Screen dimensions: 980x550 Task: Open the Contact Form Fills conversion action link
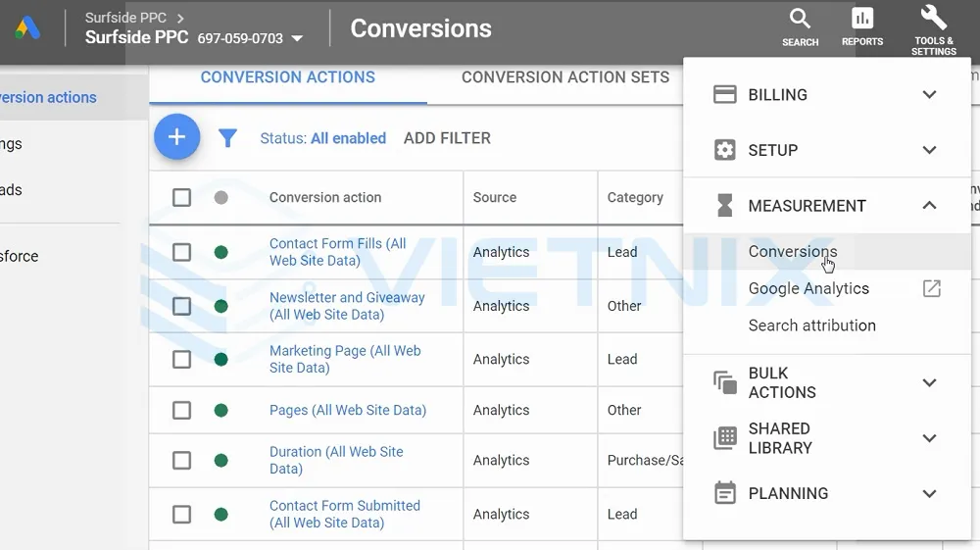pos(337,252)
